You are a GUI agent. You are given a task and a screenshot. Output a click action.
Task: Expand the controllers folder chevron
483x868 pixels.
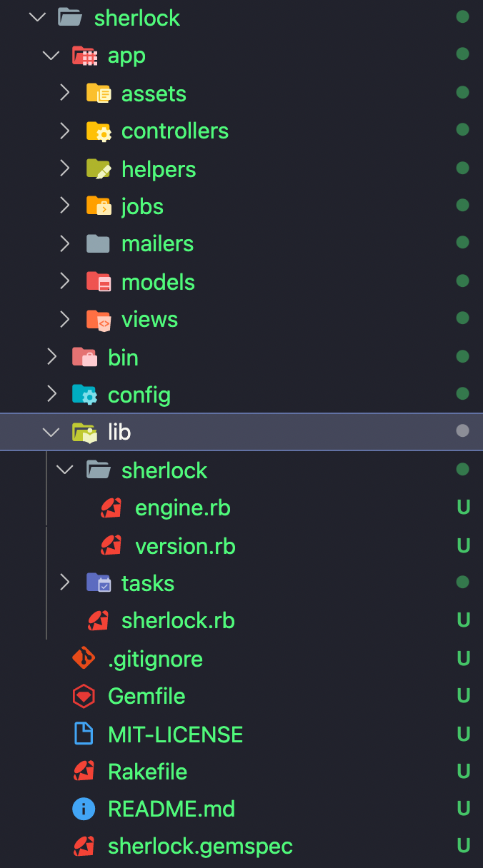point(65,131)
